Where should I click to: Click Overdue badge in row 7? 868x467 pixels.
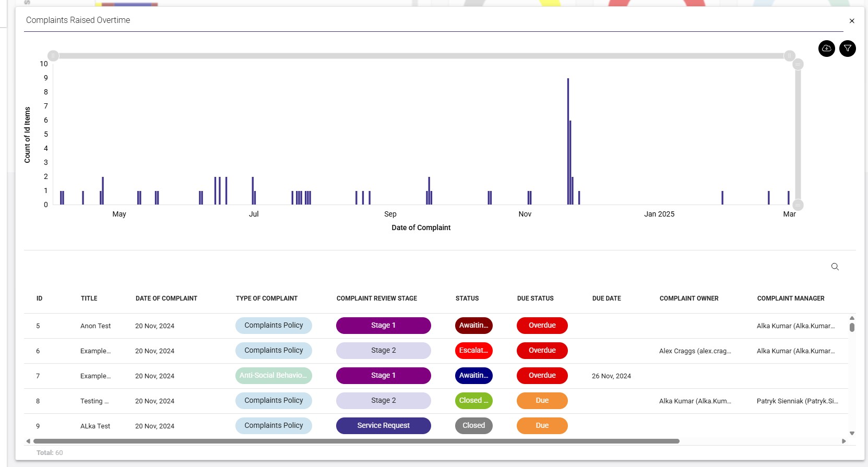[542, 376]
